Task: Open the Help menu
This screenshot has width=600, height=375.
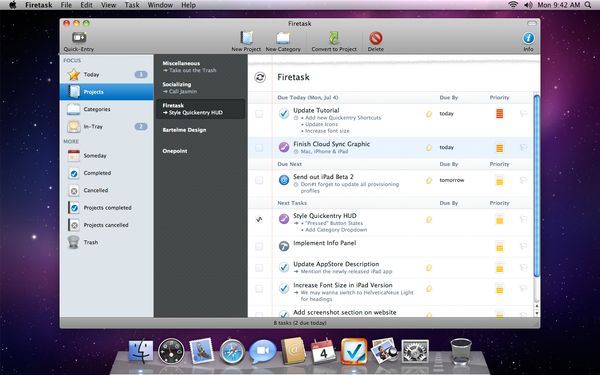Action: pos(188,5)
